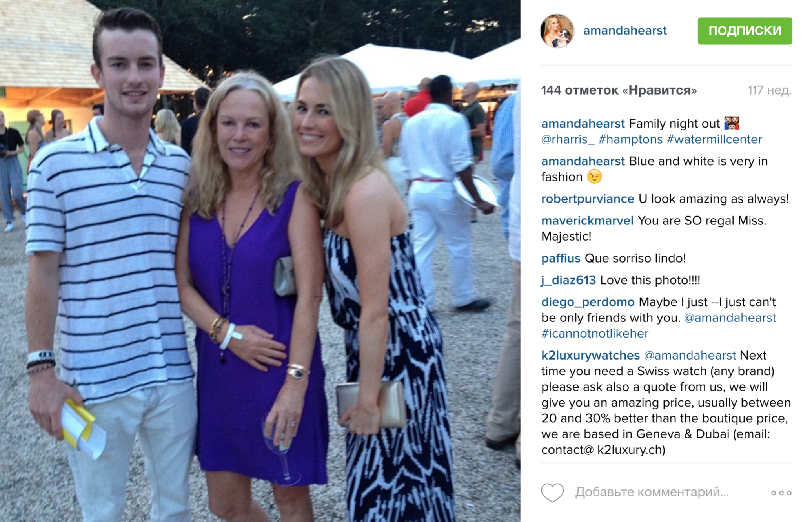This screenshot has height=522, width=812.
Task: Click the add comment input field
Action: 652,492
